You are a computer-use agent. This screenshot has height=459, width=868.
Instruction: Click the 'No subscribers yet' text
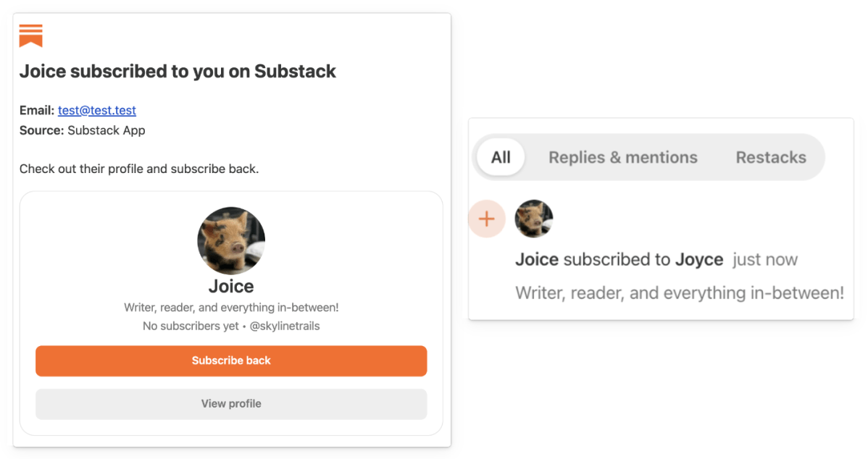[x=191, y=326]
